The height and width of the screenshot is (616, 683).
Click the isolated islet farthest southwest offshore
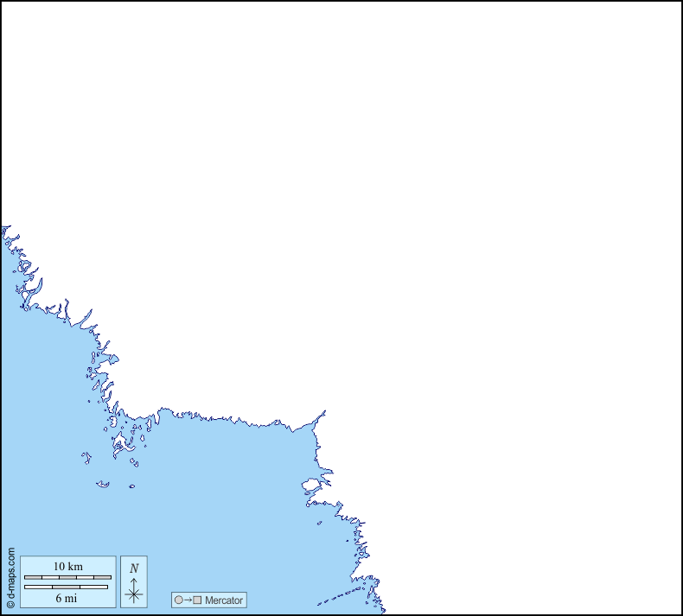click(102, 484)
